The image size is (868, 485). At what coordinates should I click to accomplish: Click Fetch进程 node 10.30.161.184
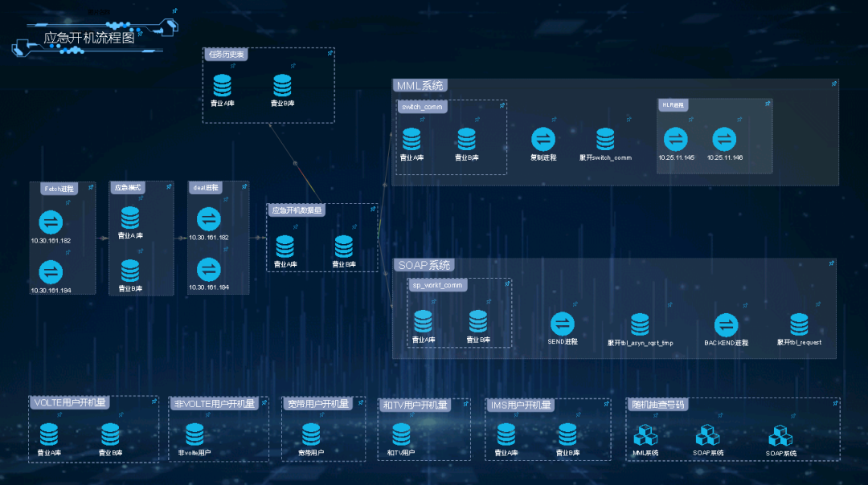pyautogui.click(x=51, y=272)
